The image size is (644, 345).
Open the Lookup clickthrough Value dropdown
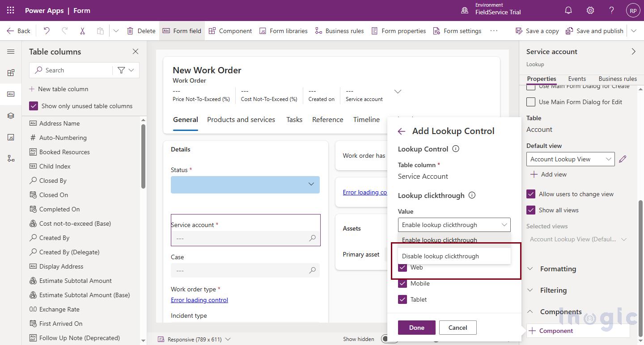point(454,225)
